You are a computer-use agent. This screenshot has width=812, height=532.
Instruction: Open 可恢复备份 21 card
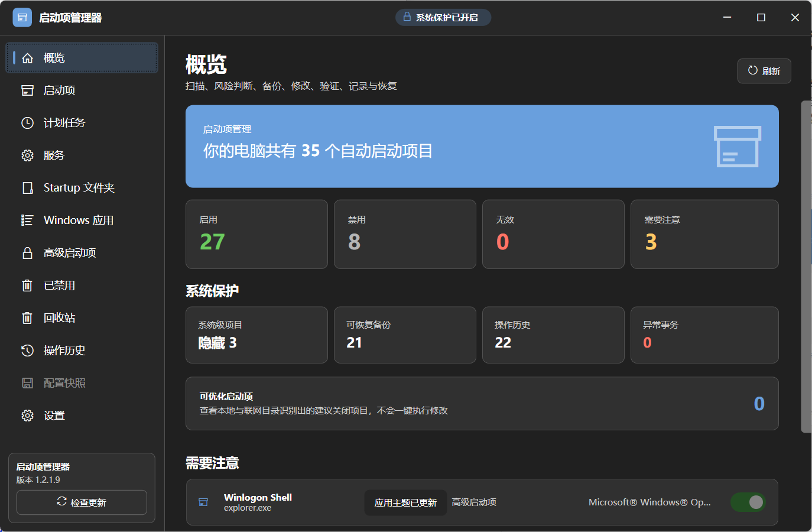click(405, 335)
